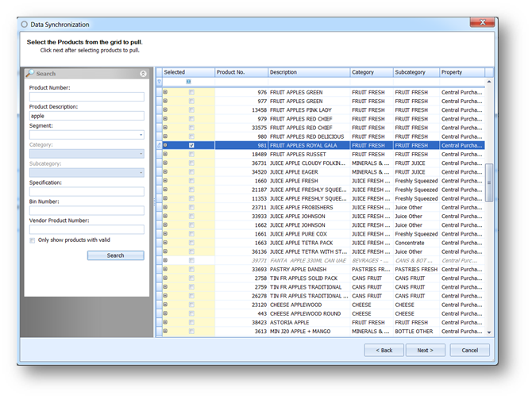Enable Only show products with valid option
This screenshot has height=399, width=532.
(x=33, y=240)
